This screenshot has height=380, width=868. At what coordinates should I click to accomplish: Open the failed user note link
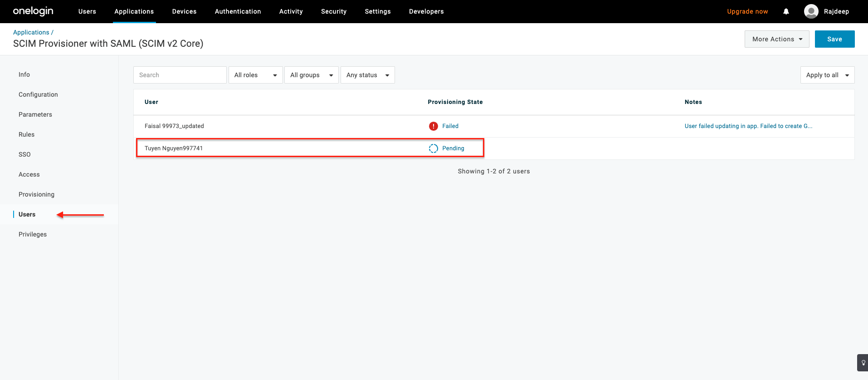748,126
